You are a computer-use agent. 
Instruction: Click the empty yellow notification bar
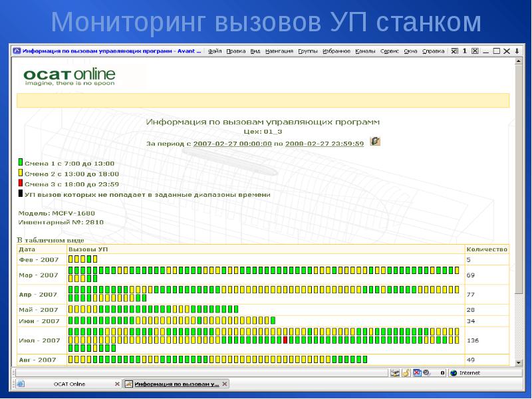coord(263,100)
